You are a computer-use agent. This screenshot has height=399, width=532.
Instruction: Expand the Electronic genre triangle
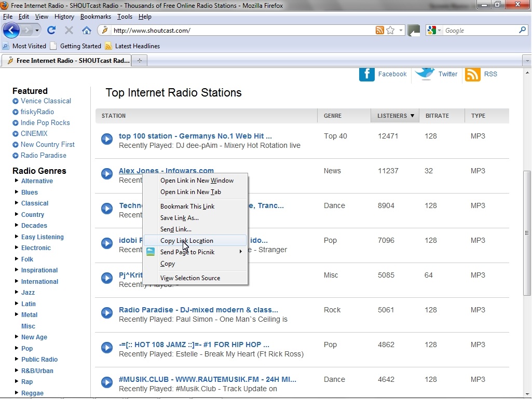click(17, 247)
